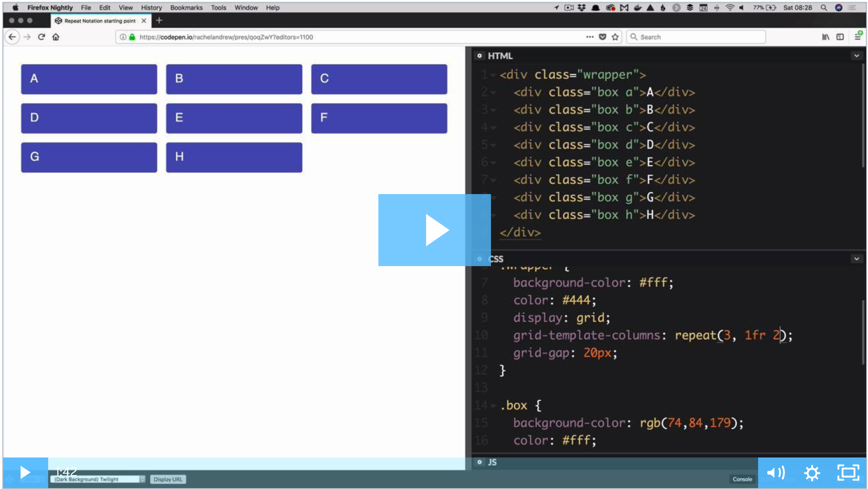This screenshot has height=489, width=868.
Task: Click the HTML panel settings gear
Action: coord(480,56)
